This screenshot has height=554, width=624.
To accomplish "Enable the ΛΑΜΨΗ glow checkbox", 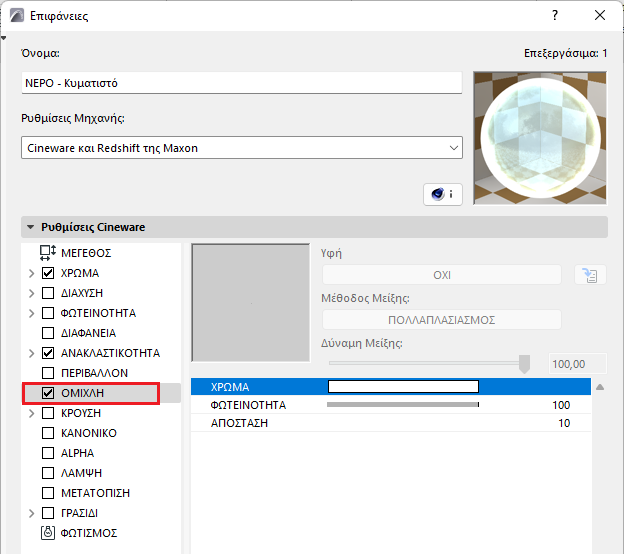I will [x=48, y=473].
